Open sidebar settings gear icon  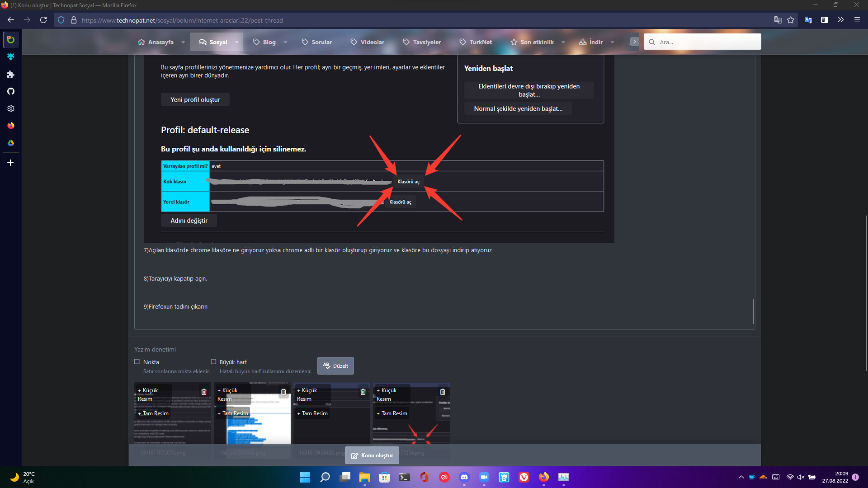(11, 108)
